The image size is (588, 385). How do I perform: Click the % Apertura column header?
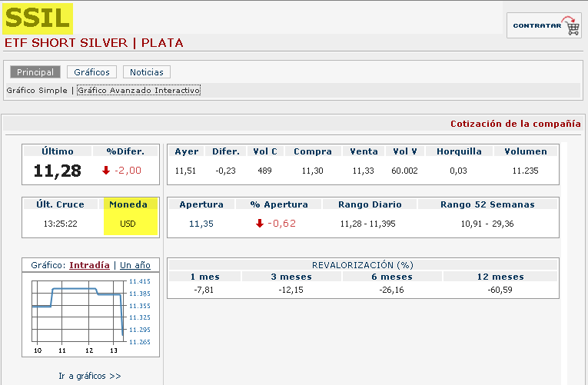tap(279, 204)
